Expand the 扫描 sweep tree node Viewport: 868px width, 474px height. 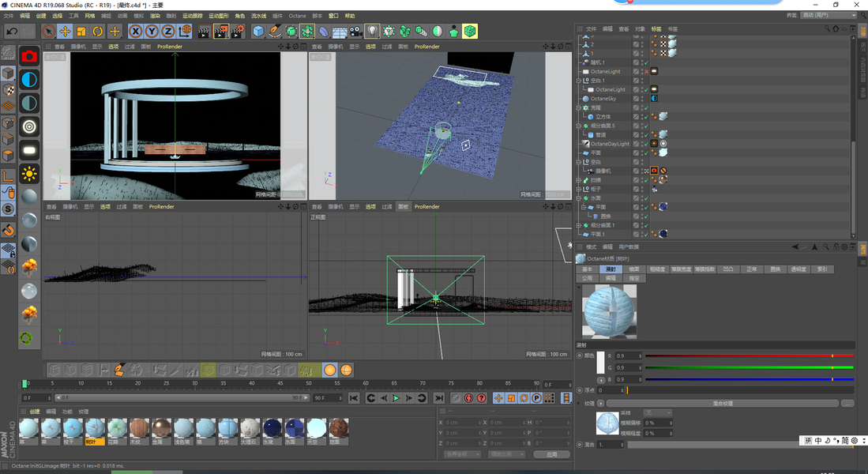(x=579, y=180)
